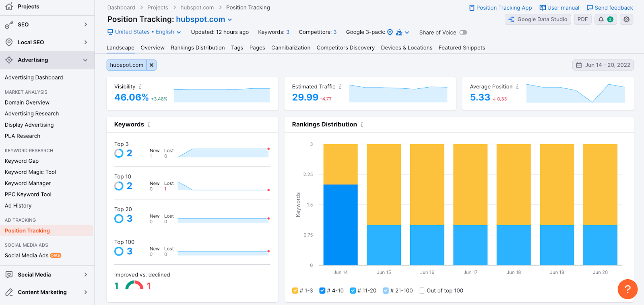This screenshot has width=644, height=305.
Task: Open United States English location dropdown
Action: pyautogui.click(x=144, y=32)
